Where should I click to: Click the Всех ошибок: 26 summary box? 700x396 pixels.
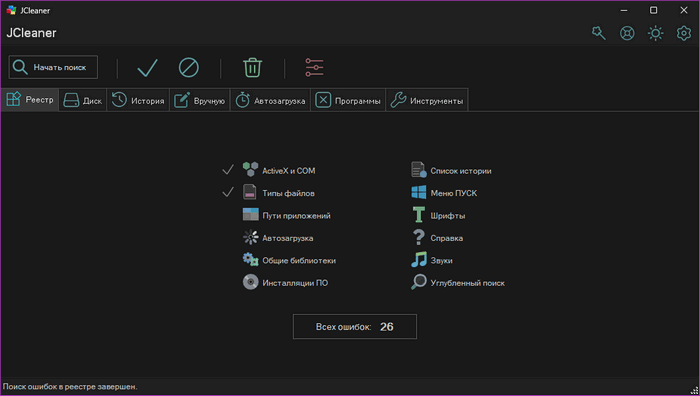pyautogui.click(x=355, y=326)
